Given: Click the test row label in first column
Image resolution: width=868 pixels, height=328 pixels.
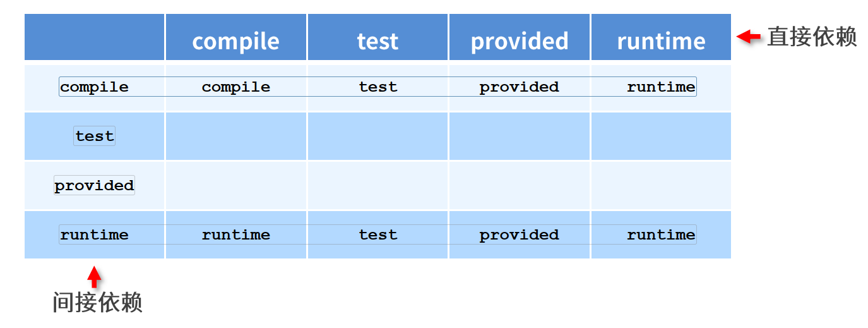Looking at the screenshot, I should (95, 136).
